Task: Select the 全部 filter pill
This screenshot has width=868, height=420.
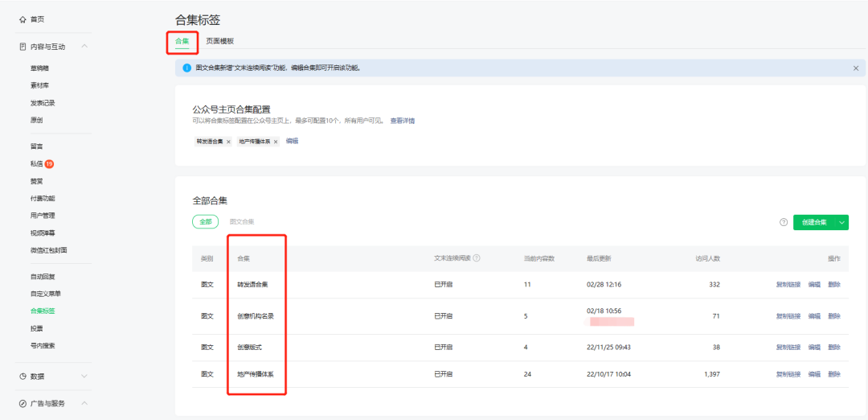Action: [x=205, y=221]
